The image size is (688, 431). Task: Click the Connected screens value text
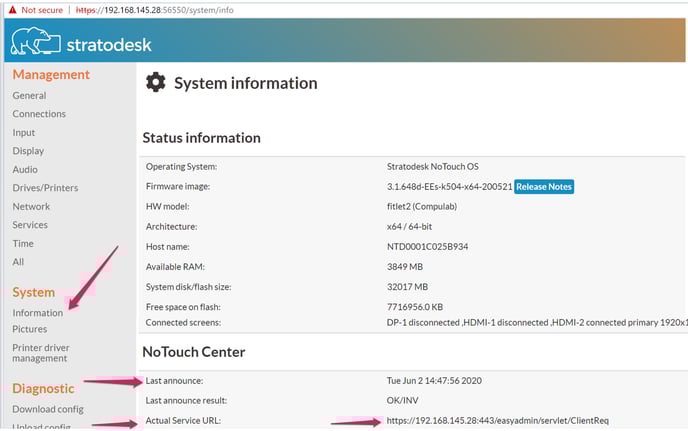click(x=537, y=323)
